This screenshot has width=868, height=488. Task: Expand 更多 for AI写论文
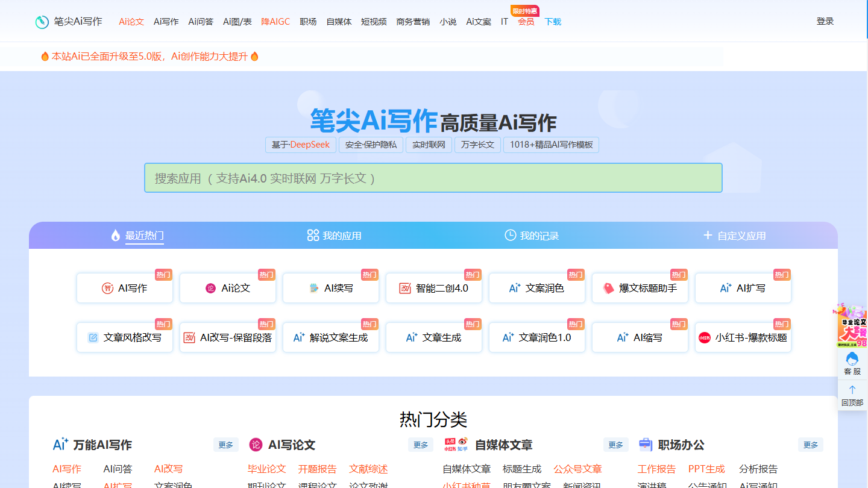421,445
